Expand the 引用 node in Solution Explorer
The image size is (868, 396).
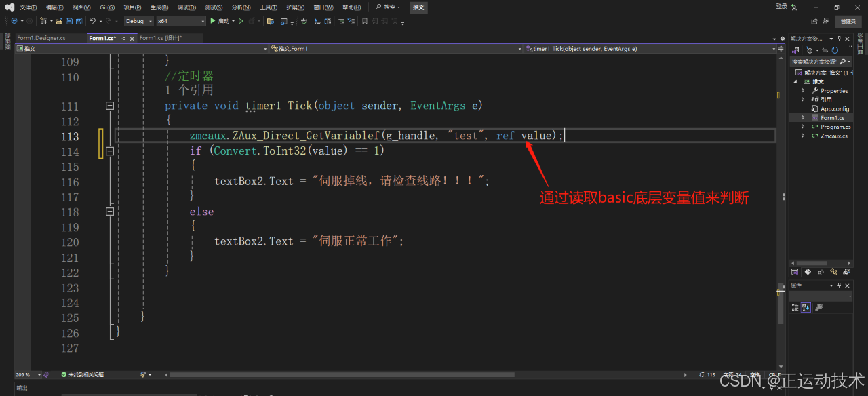tap(804, 99)
